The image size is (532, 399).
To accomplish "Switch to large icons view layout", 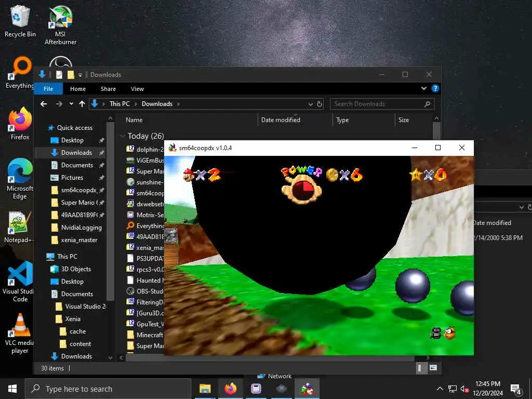I will [x=433, y=368].
